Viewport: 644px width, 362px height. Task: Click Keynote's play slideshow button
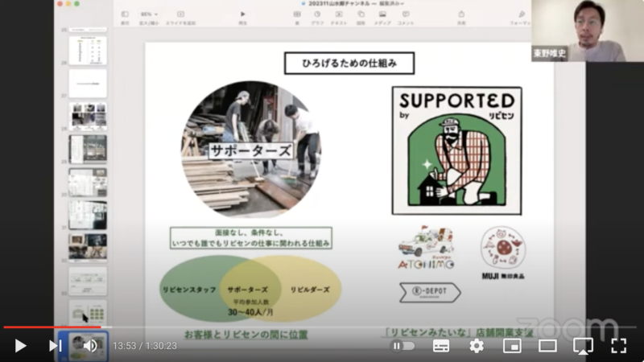click(243, 14)
